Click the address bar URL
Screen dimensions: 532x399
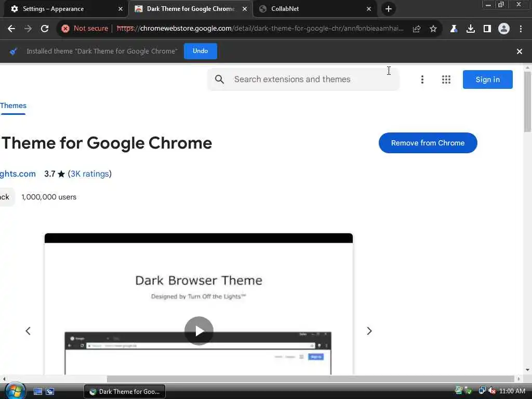[260, 29]
